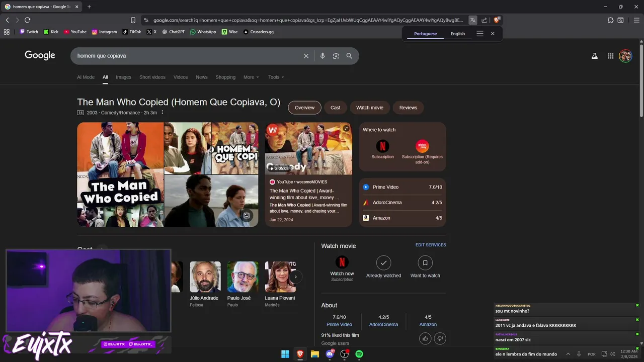Start voice search with the microphone icon
This screenshot has height=362, width=644.
point(323,56)
